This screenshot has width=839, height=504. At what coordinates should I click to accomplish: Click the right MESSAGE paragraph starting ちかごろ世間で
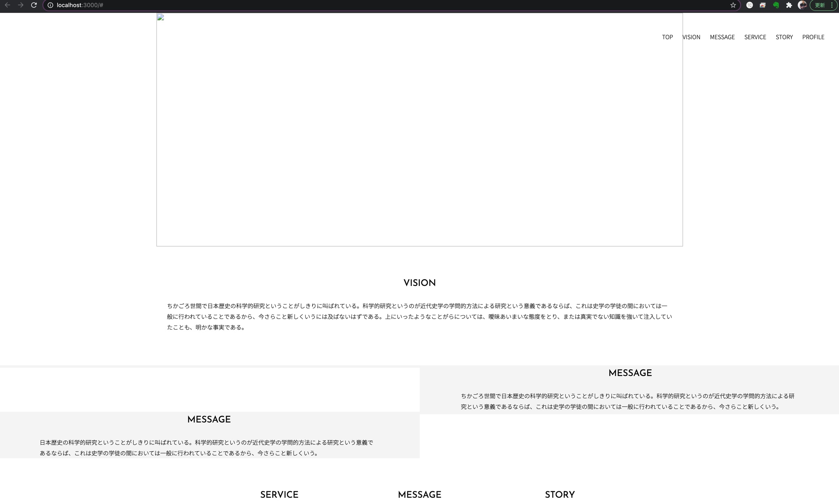click(x=628, y=401)
